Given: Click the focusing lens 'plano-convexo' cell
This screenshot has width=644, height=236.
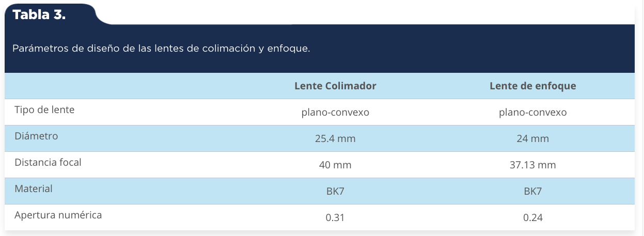Looking at the screenshot, I should pos(532,112).
